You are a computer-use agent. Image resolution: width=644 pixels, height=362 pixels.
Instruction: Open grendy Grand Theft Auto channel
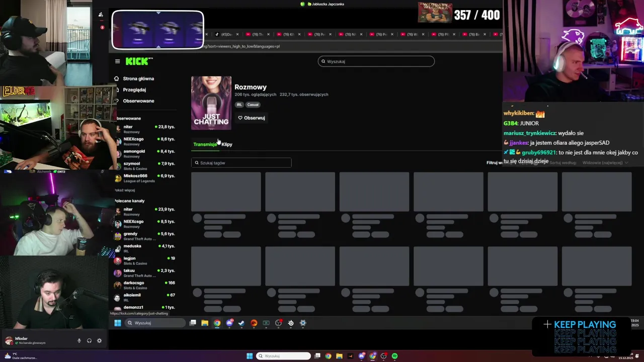tap(145, 236)
